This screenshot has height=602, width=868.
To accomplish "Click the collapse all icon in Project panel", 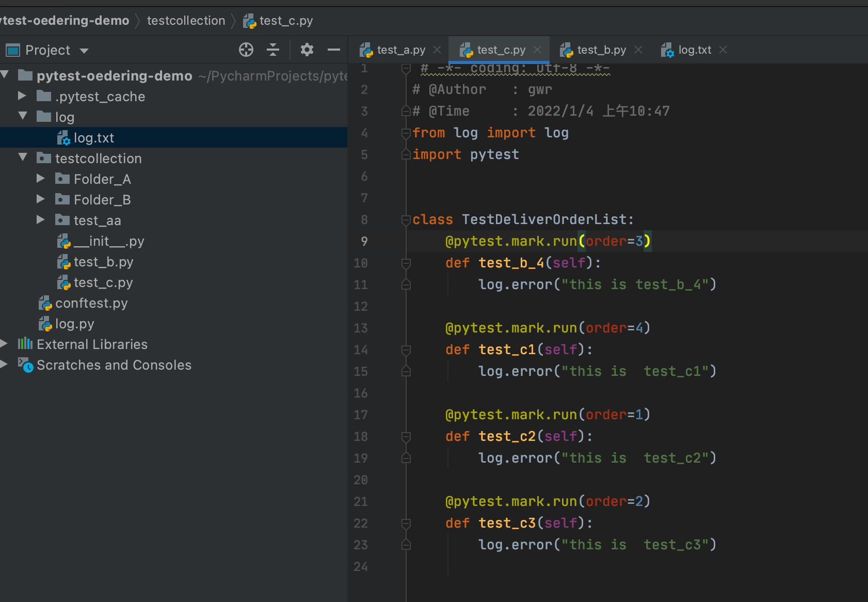I will tap(273, 50).
